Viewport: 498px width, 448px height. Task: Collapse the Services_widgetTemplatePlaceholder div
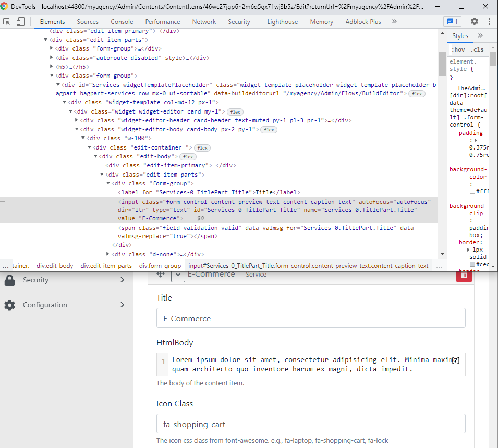coord(58,85)
